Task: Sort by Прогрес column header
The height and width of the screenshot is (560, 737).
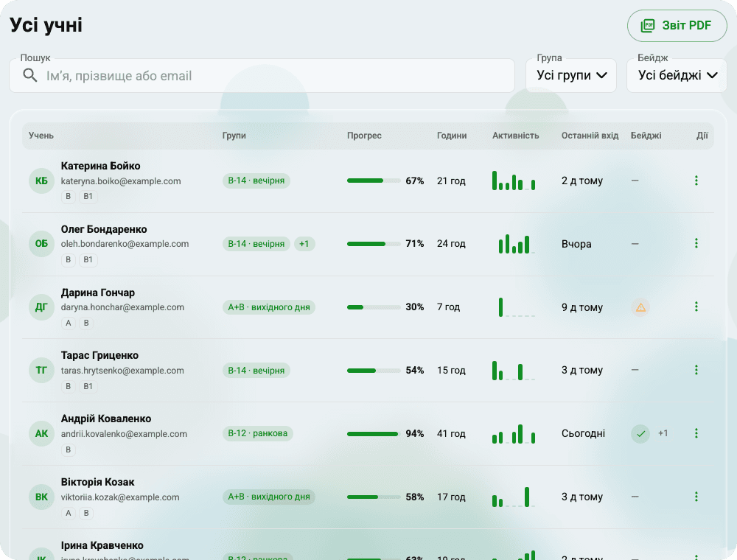Action: click(364, 136)
